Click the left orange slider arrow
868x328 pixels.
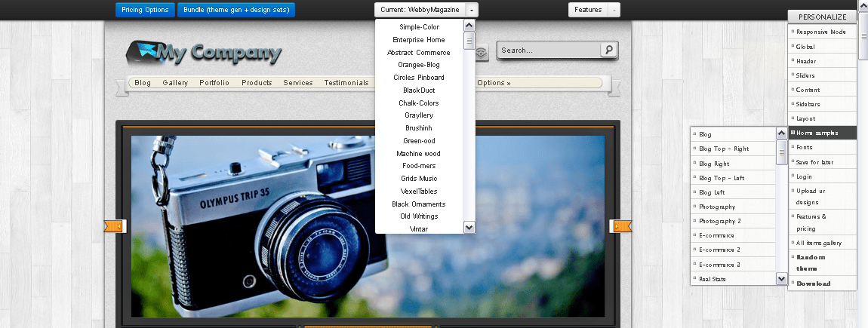(115, 226)
